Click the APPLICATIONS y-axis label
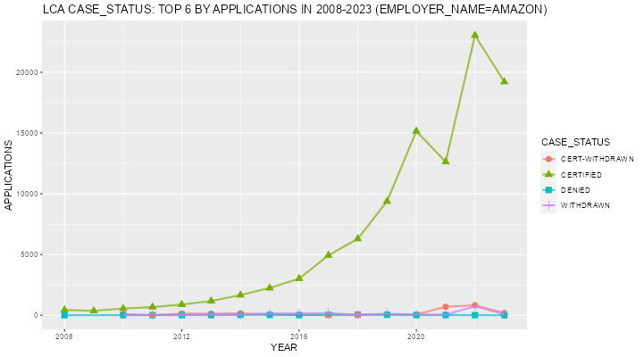The height and width of the screenshot is (357, 644). coord(8,175)
